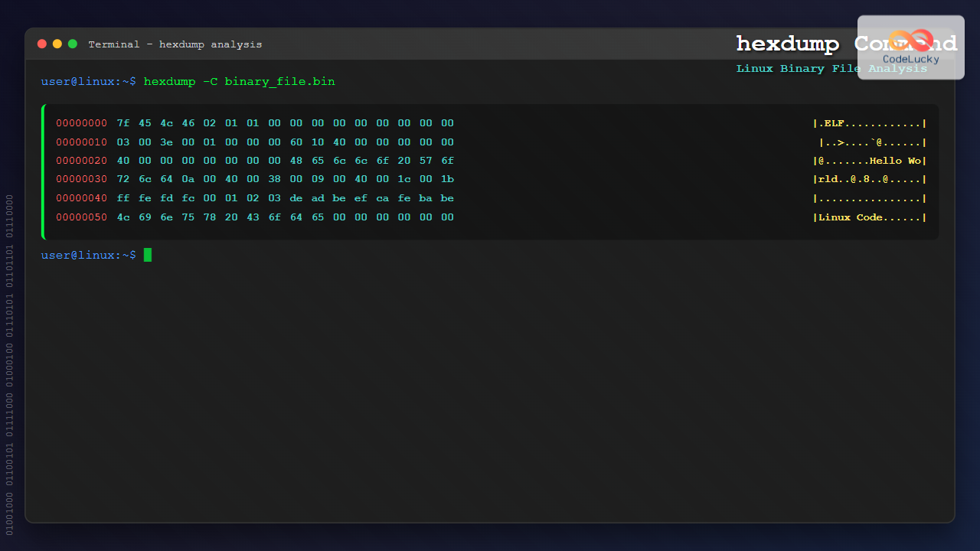Select the "hexdump -C binary_file.bin" command text
The width and height of the screenshot is (980, 551).
pos(239,81)
